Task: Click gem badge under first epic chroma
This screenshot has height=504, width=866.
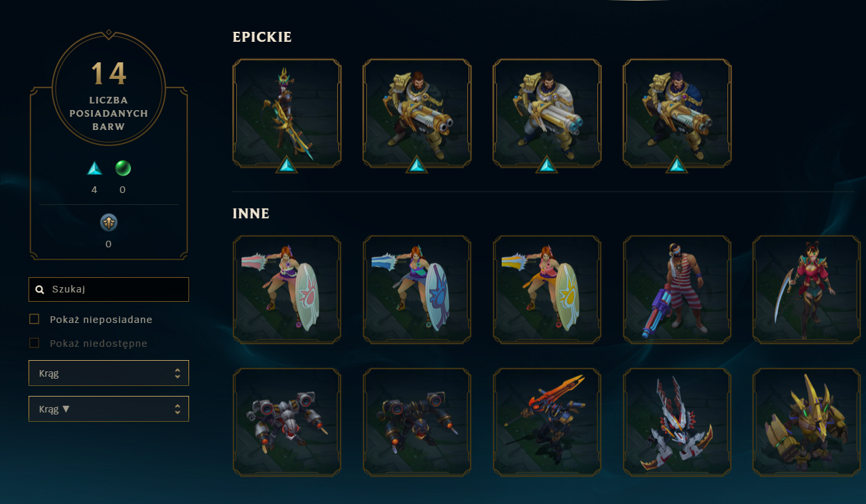Action: 287,164
